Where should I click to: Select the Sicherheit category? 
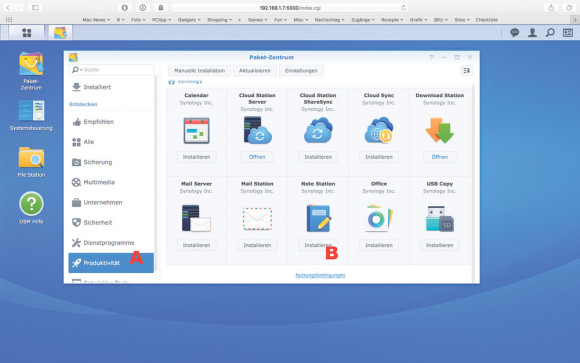[111, 222]
